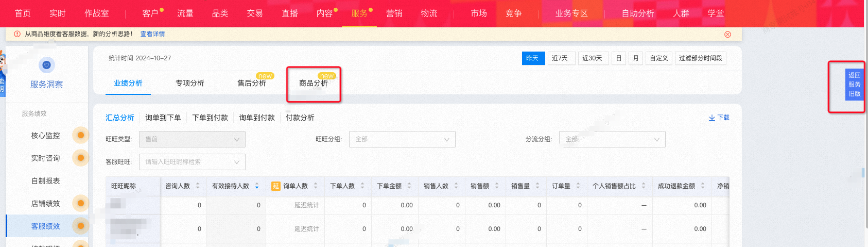Open 品类 in top navigation
The image size is (868, 247).
[220, 13]
